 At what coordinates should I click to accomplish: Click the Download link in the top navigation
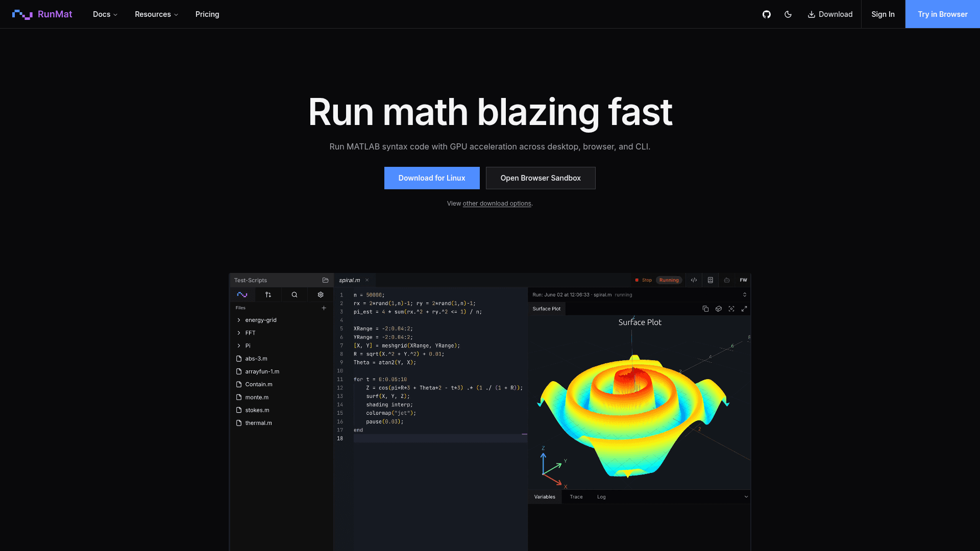click(x=830, y=14)
